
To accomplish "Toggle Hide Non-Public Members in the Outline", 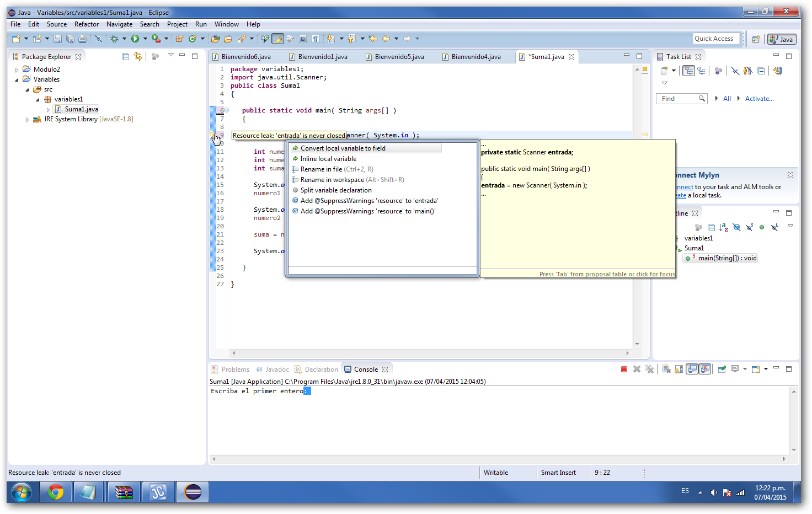I will tap(762, 227).
